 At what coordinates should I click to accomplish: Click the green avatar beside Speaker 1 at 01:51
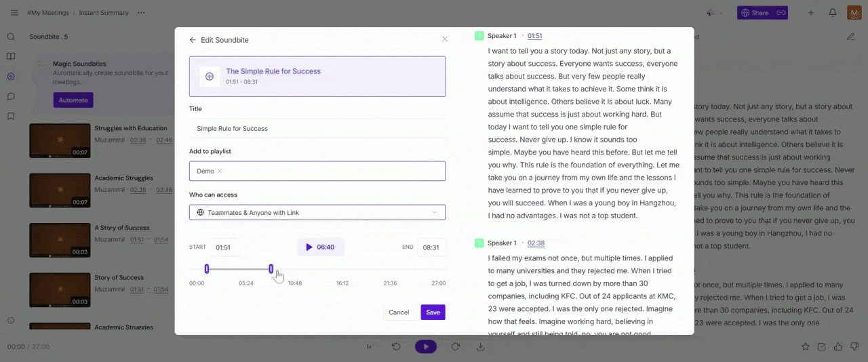[479, 36]
